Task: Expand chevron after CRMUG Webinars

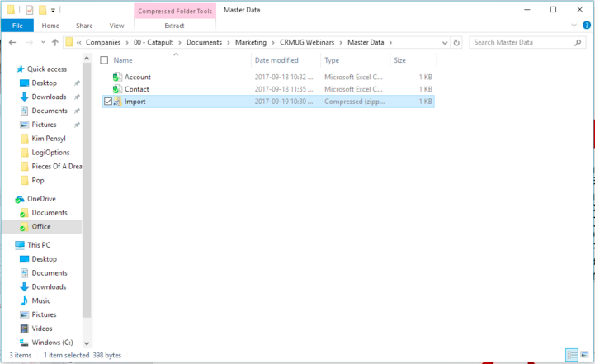Action: click(340, 43)
